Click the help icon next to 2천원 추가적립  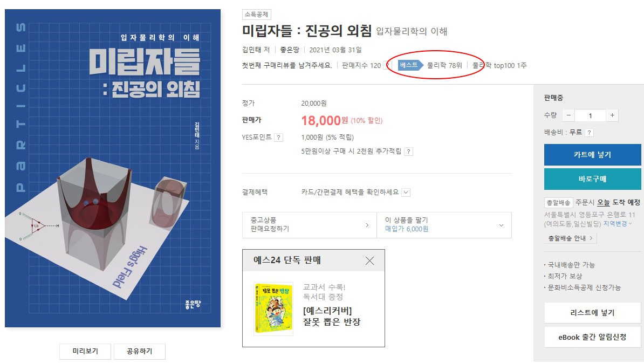408,152
